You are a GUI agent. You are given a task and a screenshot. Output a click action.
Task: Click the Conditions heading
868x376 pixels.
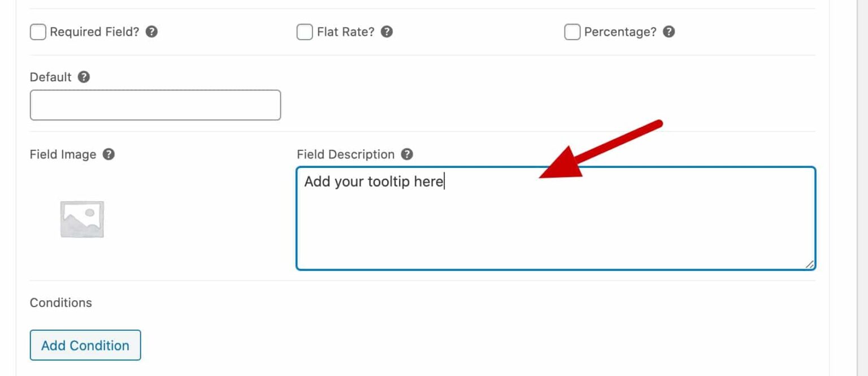coord(60,302)
